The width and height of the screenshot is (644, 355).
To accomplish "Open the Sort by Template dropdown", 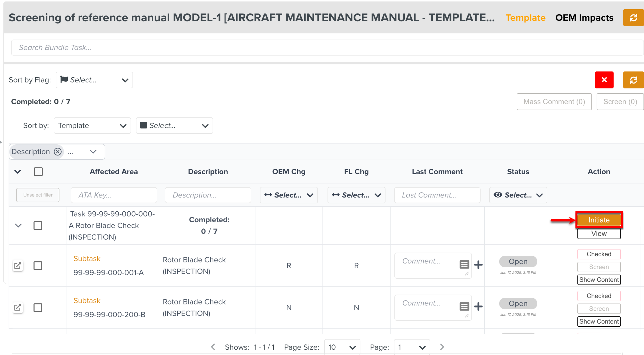I will click(x=92, y=126).
